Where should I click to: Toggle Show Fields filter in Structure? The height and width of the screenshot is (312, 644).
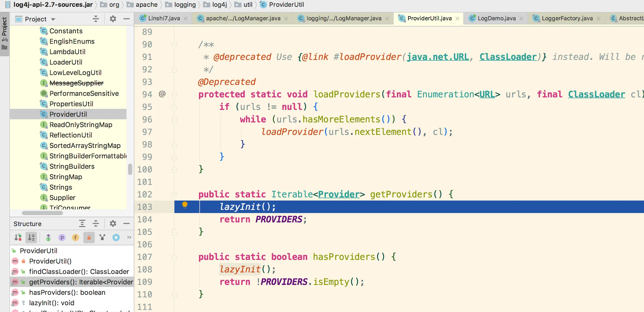(75, 238)
